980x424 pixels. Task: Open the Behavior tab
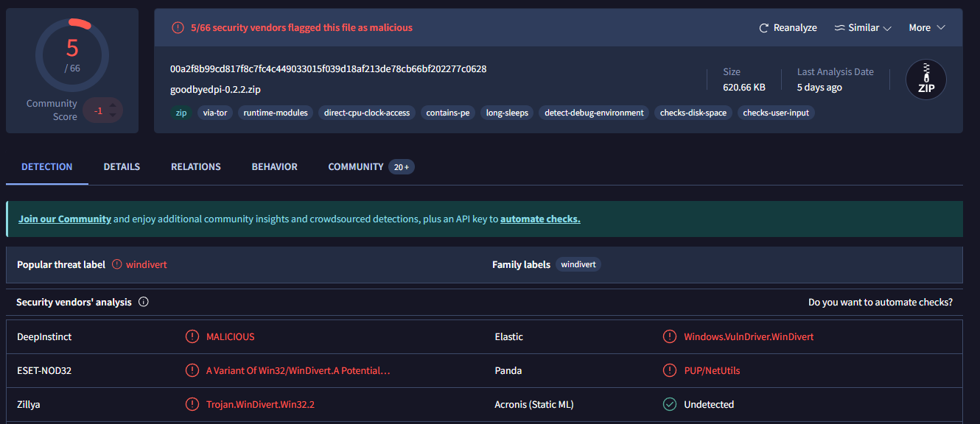pos(274,167)
